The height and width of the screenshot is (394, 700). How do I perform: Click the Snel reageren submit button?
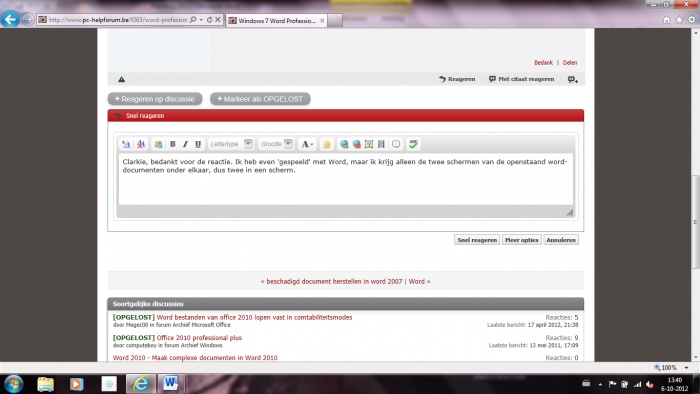(477, 240)
